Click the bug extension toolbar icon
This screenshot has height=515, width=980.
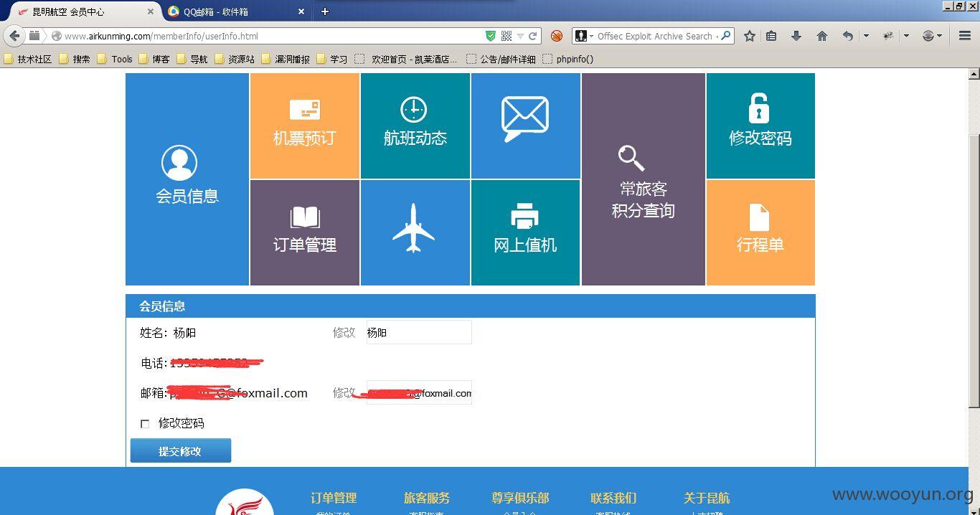(x=888, y=36)
